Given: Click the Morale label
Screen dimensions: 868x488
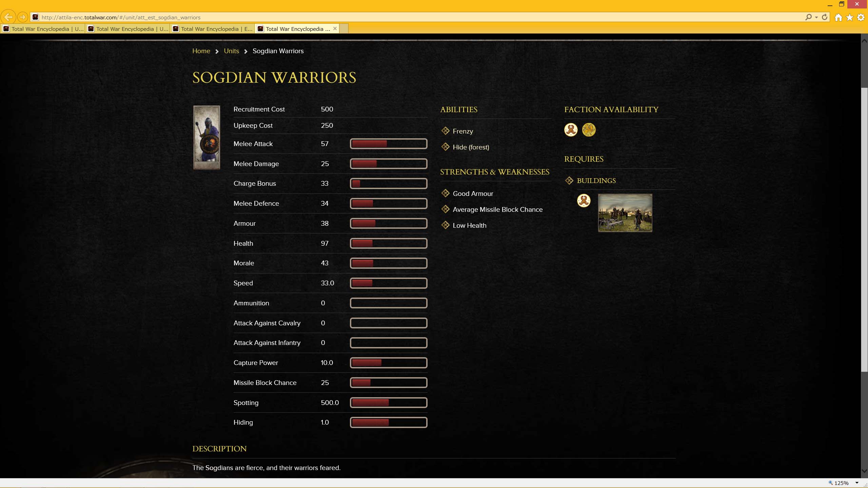Looking at the screenshot, I should 243,263.
